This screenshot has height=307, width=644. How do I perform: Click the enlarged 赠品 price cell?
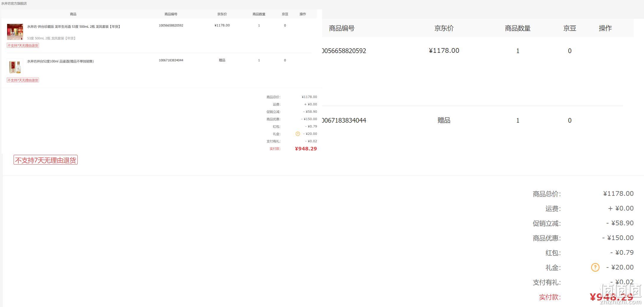click(x=444, y=120)
